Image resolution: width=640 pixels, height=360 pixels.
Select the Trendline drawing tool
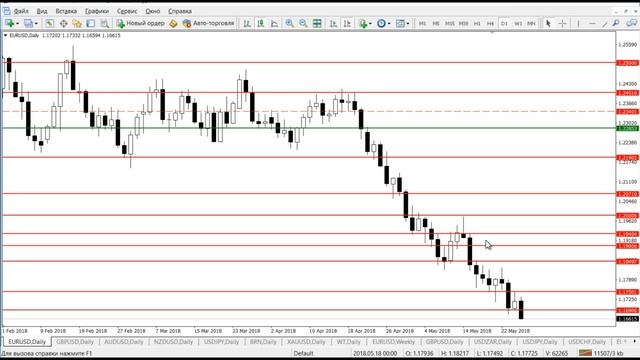605,23
